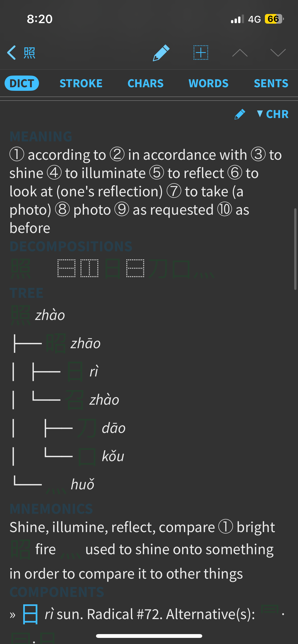
Task: Switch to the WORDS tab
Action: tap(209, 83)
